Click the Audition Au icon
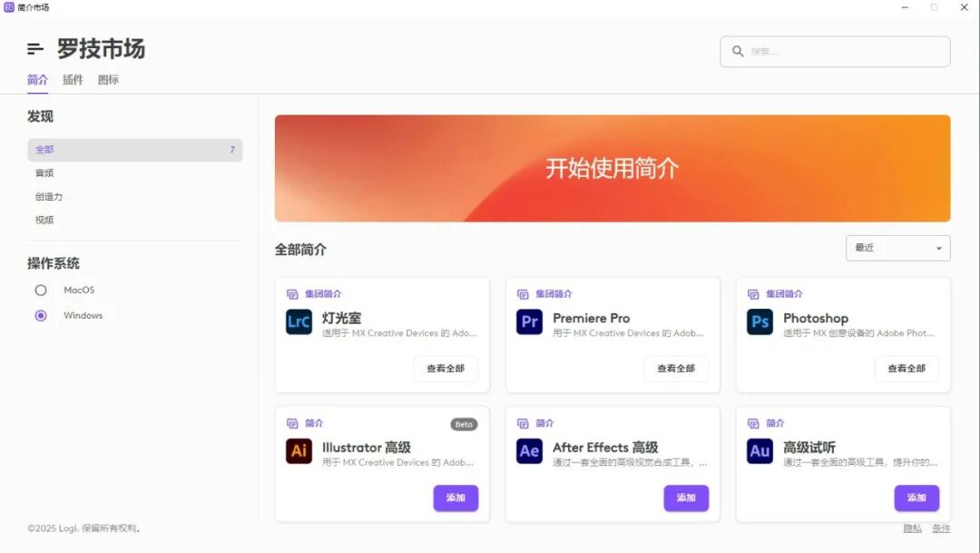 click(x=760, y=451)
